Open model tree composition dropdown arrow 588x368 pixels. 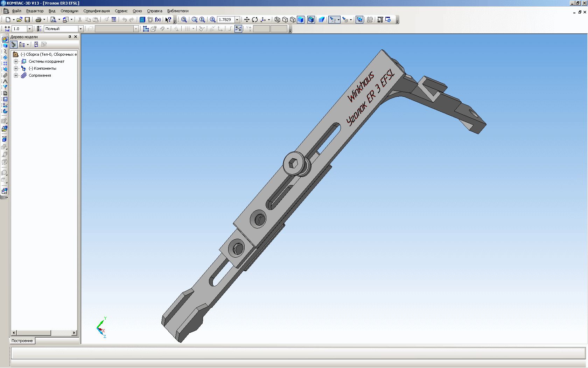(x=28, y=45)
